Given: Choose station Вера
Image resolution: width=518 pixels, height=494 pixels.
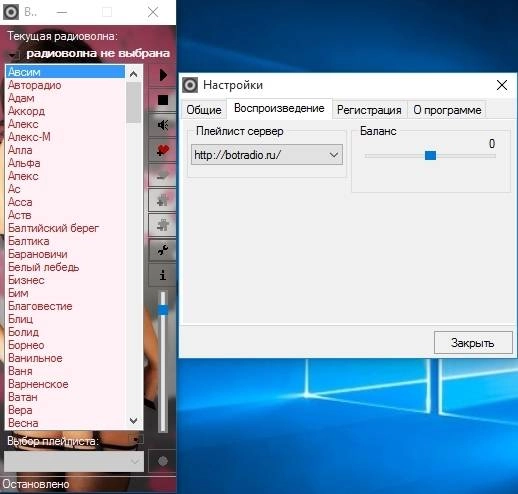Looking at the screenshot, I should coord(65,410).
